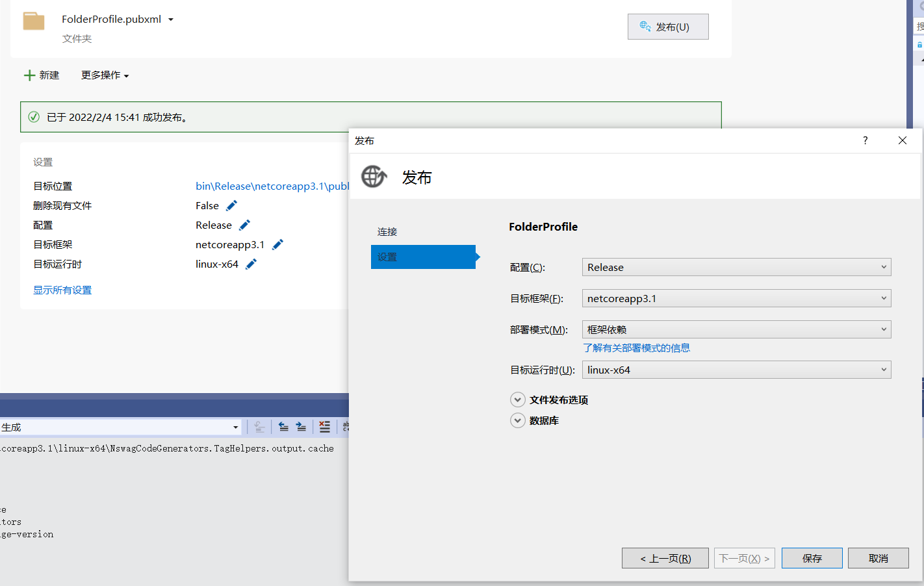The height and width of the screenshot is (586, 924).
Task: Click the 上一页(R) button
Action: click(x=665, y=558)
